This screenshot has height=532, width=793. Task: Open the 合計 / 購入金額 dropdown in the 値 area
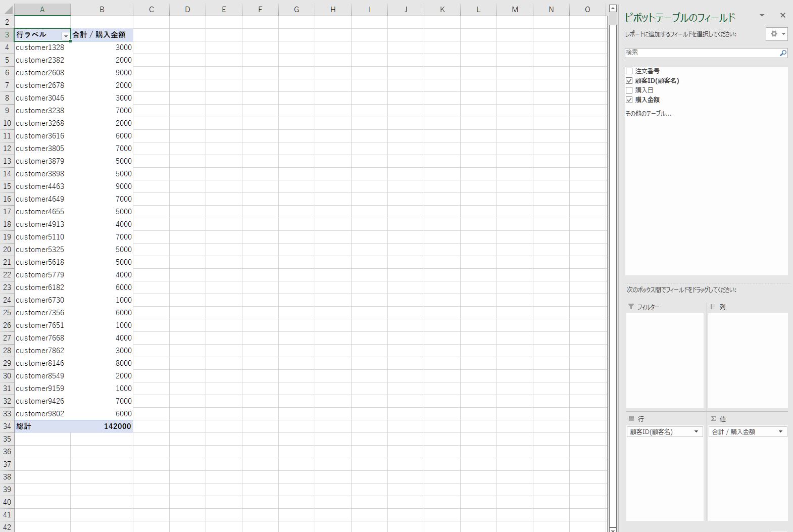point(780,432)
